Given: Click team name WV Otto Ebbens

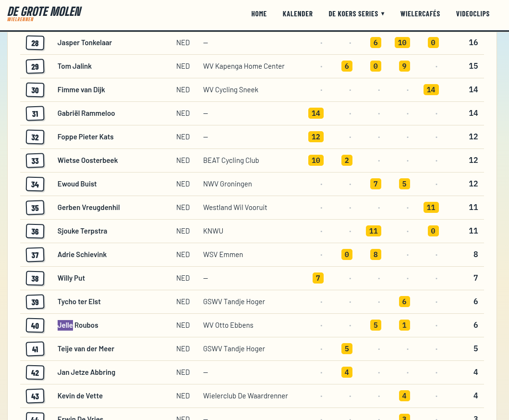Looking at the screenshot, I should click(x=228, y=325).
